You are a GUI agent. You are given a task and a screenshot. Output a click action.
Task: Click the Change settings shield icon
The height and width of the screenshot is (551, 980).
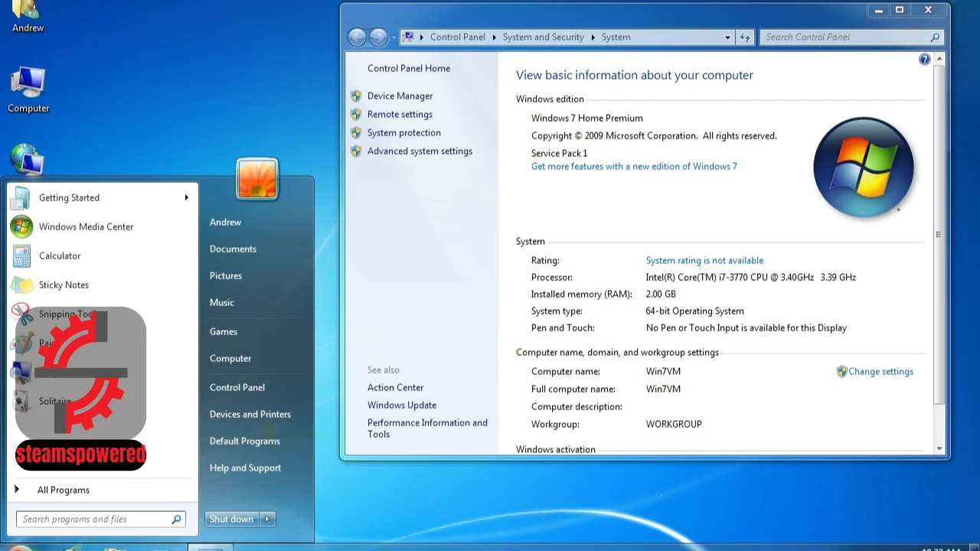tap(841, 371)
